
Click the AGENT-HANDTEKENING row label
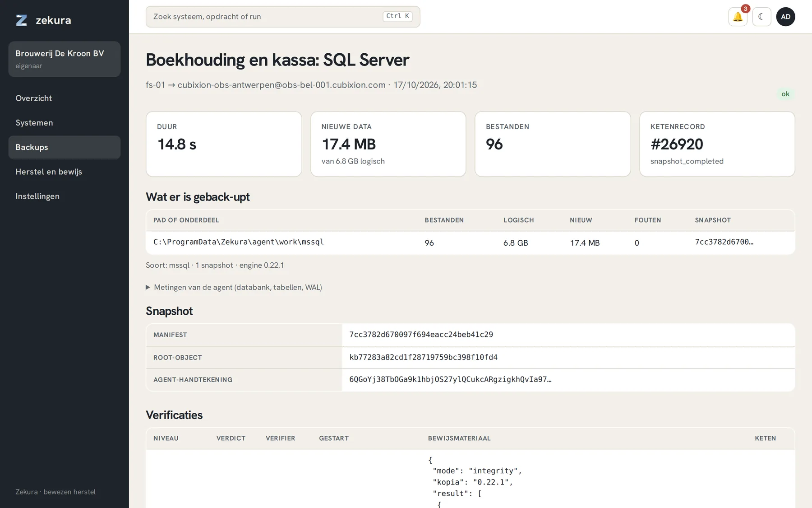tap(193, 380)
